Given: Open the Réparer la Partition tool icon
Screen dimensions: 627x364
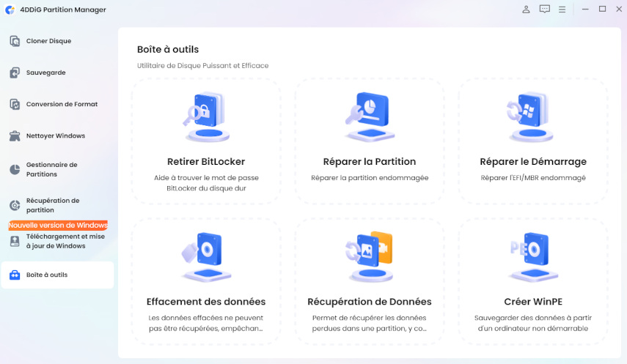Looking at the screenshot, I should pos(370,117).
